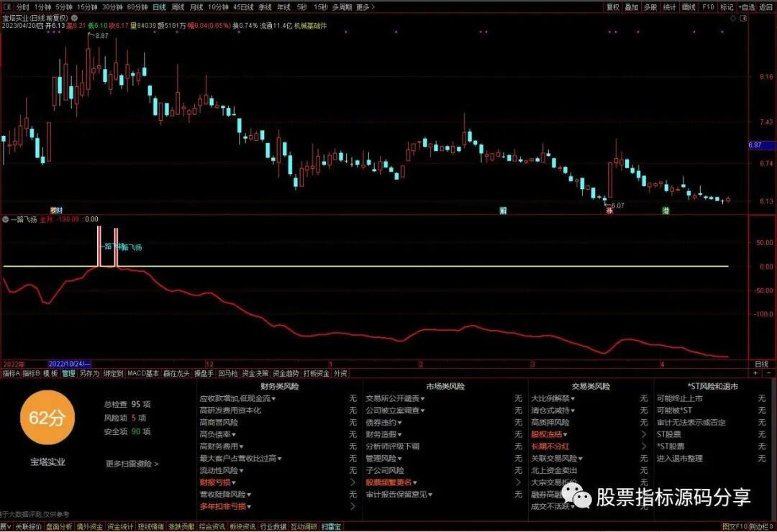Viewport: 777px width, 532px height.
Task: Select the 60分钟 period
Action: (137, 7)
